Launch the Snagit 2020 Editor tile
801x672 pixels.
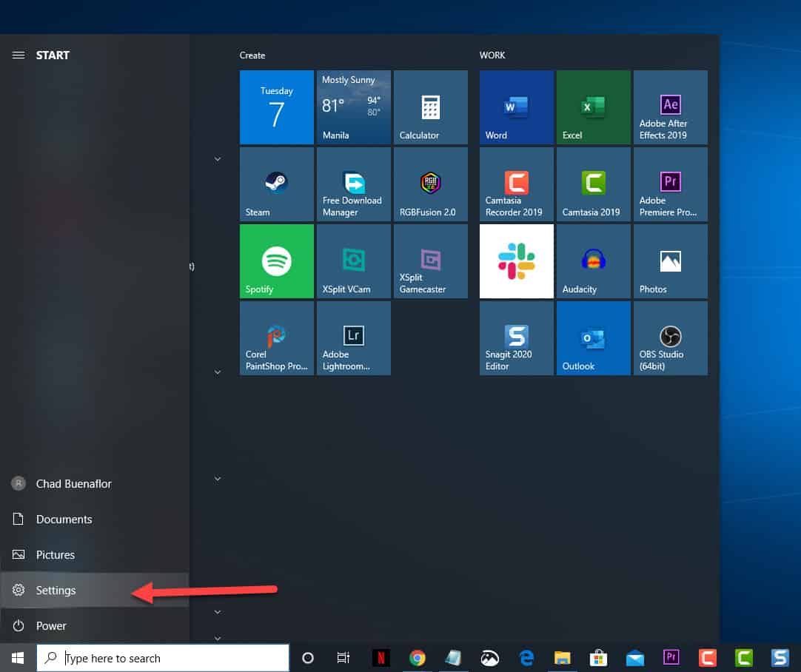[517, 338]
